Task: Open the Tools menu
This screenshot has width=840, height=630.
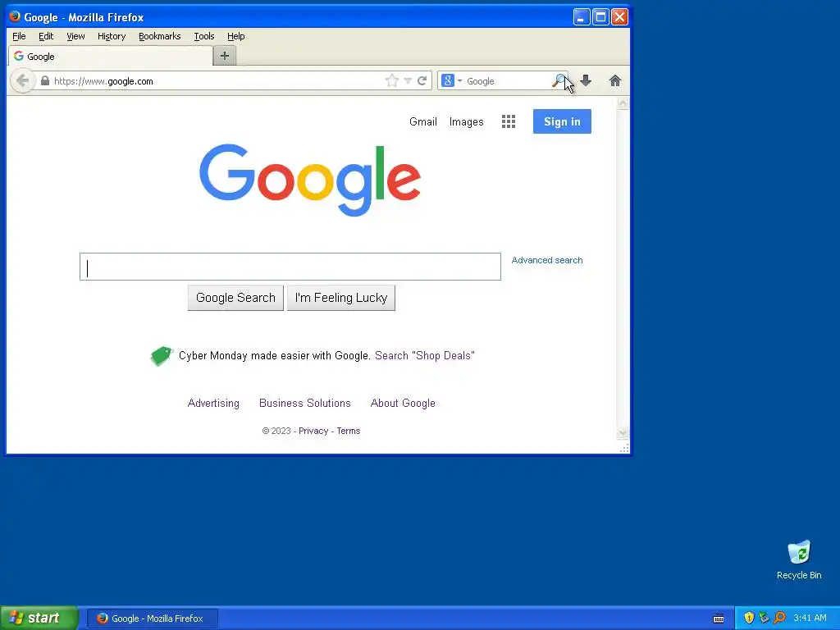Action: click(x=204, y=36)
